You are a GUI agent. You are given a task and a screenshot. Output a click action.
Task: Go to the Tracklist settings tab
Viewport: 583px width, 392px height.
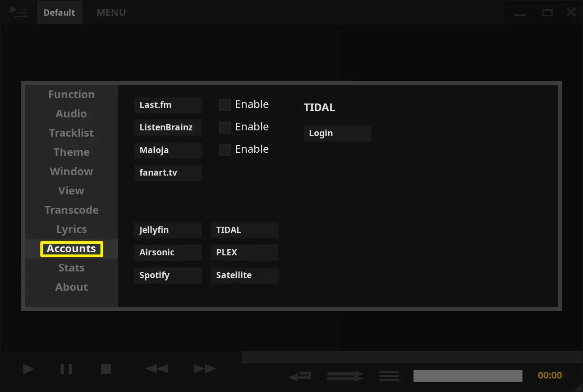click(71, 133)
